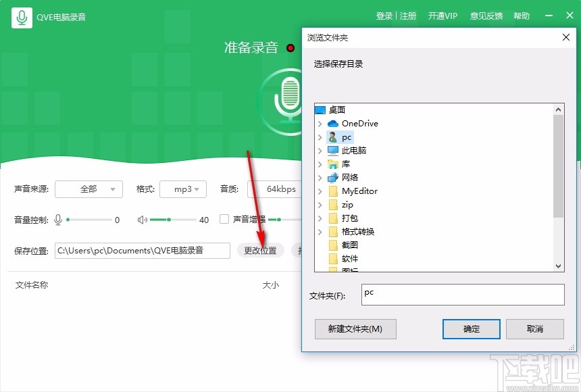Click the 文件夹(F) input field
The height and width of the screenshot is (392, 581).
coord(463,295)
